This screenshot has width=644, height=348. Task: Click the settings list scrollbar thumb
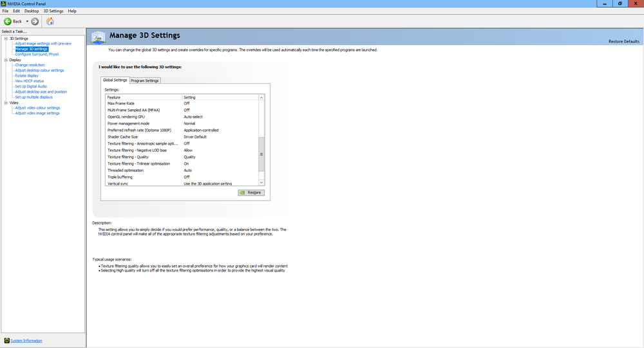click(x=261, y=154)
